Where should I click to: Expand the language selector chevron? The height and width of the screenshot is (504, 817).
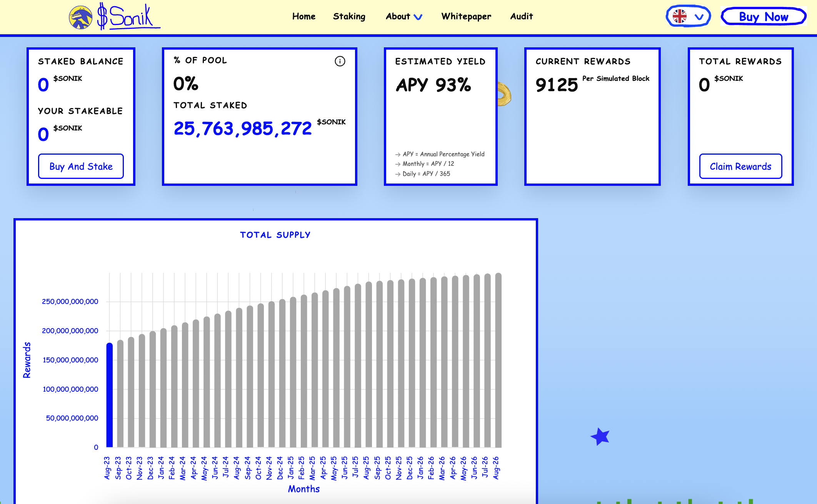point(699,17)
